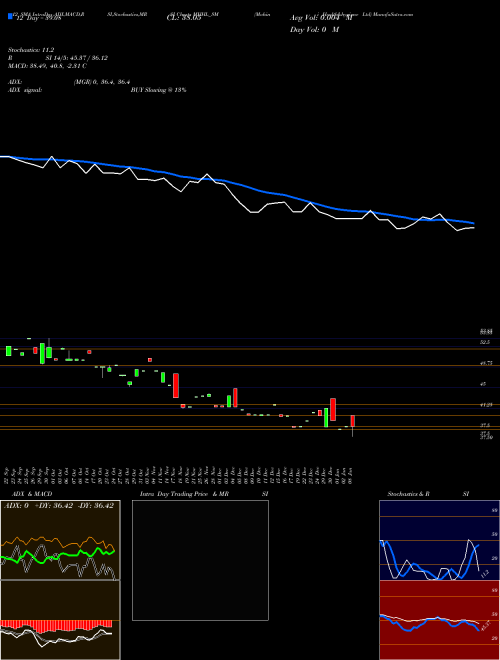Open the empty intraday trading price panel
Screen dimensions: 500x660
tap(200, 560)
